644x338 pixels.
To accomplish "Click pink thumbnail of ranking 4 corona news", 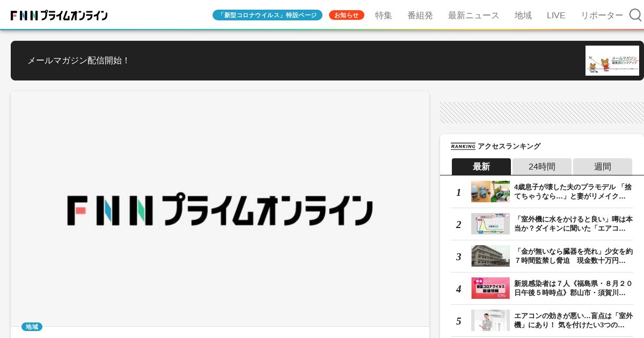I will [x=491, y=288].
